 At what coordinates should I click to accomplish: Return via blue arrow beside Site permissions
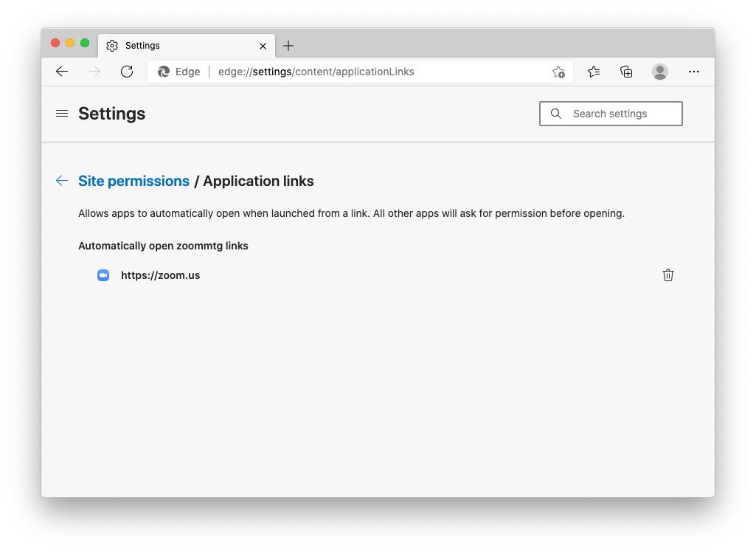pos(62,181)
